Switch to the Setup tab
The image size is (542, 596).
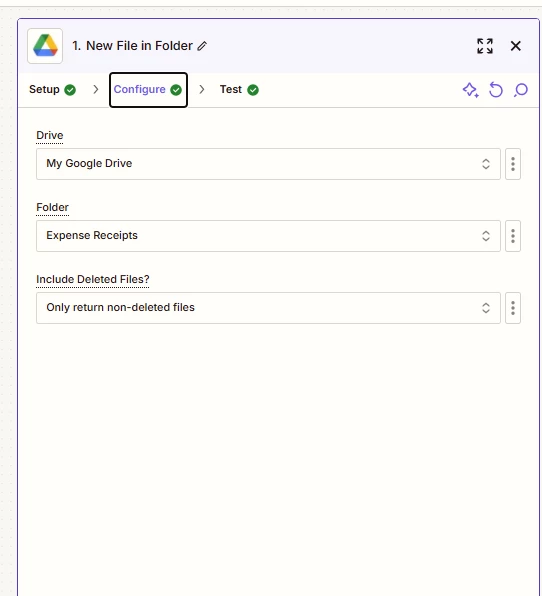52,90
